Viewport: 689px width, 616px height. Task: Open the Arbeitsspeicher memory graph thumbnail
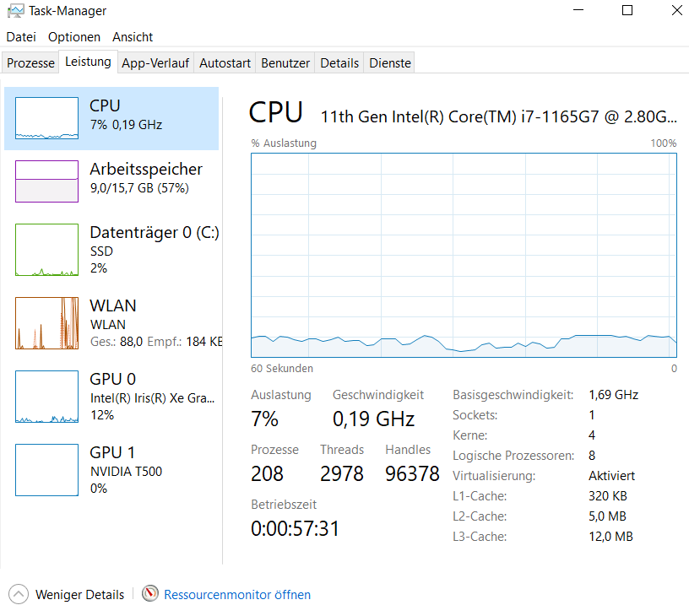47,181
